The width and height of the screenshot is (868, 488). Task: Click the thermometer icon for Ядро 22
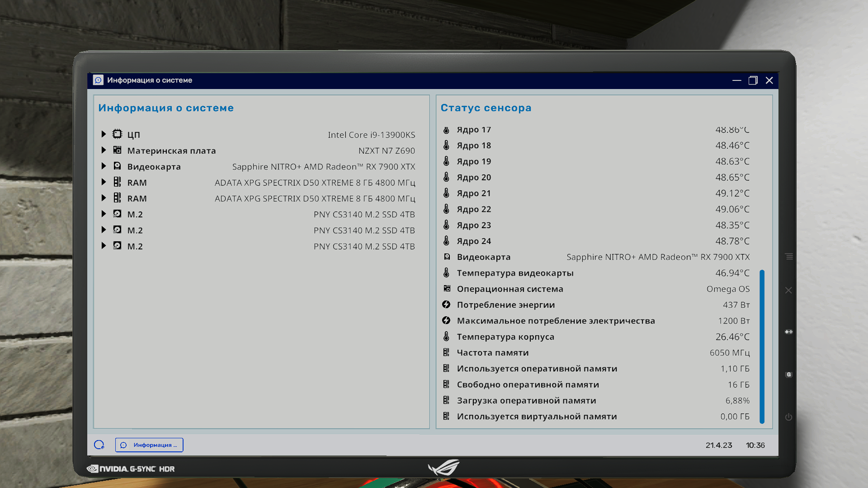(446, 209)
